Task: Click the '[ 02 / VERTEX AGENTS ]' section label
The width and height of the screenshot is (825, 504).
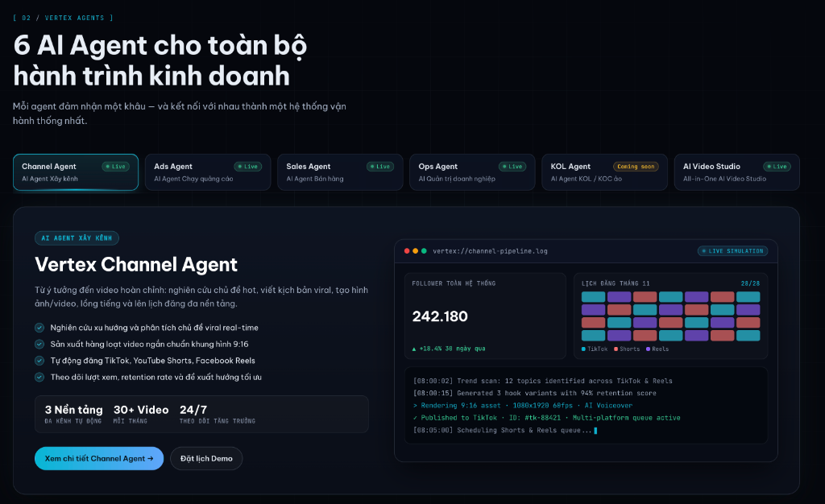Action: click(63, 18)
